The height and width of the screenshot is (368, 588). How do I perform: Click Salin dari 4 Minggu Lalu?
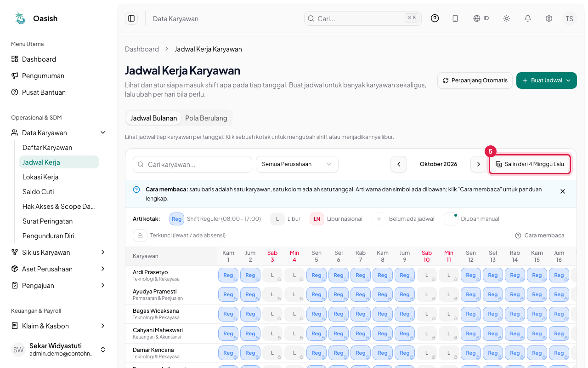click(x=530, y=164)
